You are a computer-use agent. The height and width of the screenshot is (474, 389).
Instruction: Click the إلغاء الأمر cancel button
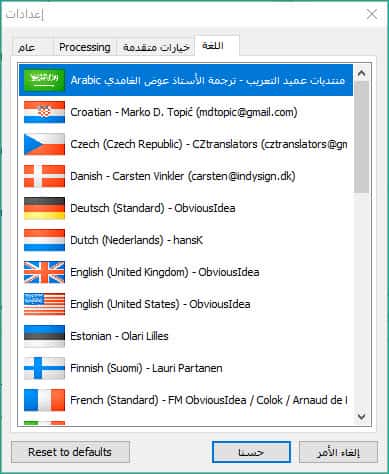click(x=338, y=452)
